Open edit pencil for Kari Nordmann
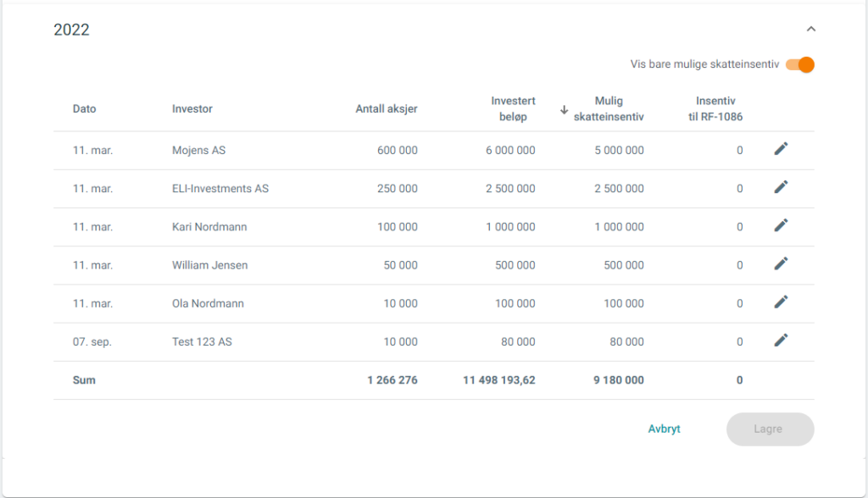This screenshot has height=498, width=868. (x=781, y=225)
